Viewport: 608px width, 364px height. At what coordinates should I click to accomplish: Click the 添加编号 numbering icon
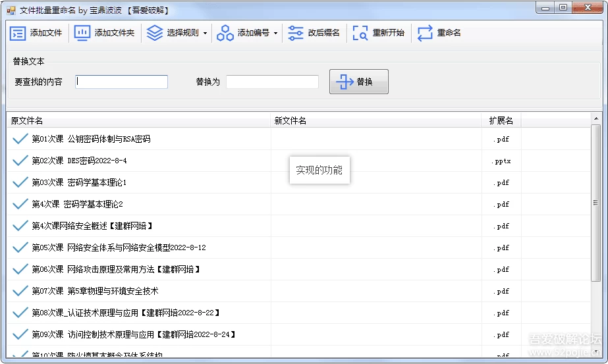coord(225,33)
